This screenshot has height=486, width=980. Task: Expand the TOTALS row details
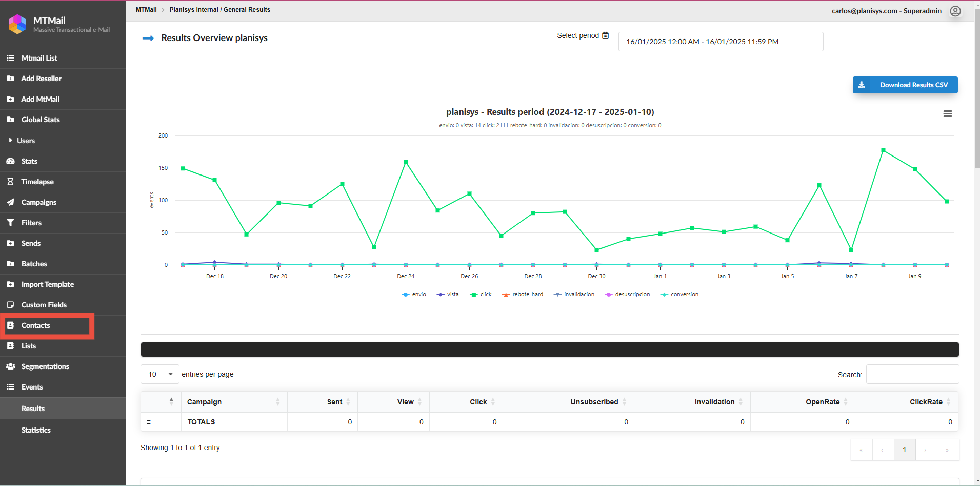tap(149, 422)
